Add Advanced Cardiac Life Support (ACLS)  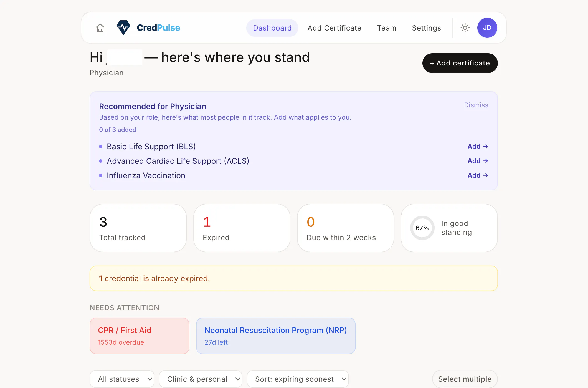click(478, 161)
